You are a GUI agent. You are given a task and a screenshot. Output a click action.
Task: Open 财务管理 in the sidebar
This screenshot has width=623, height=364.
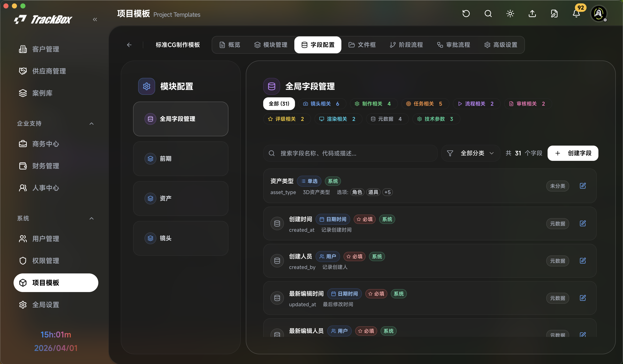pos(56,166)
